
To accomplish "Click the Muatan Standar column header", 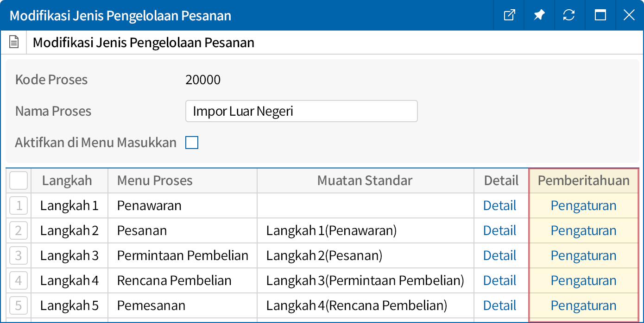I will [x=365, y=180].
